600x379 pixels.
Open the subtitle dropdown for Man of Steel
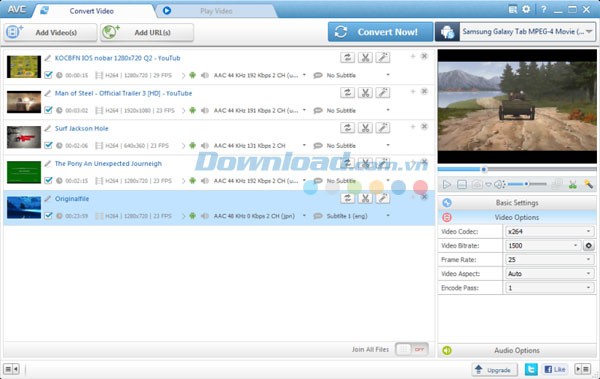tap(388, 110)
